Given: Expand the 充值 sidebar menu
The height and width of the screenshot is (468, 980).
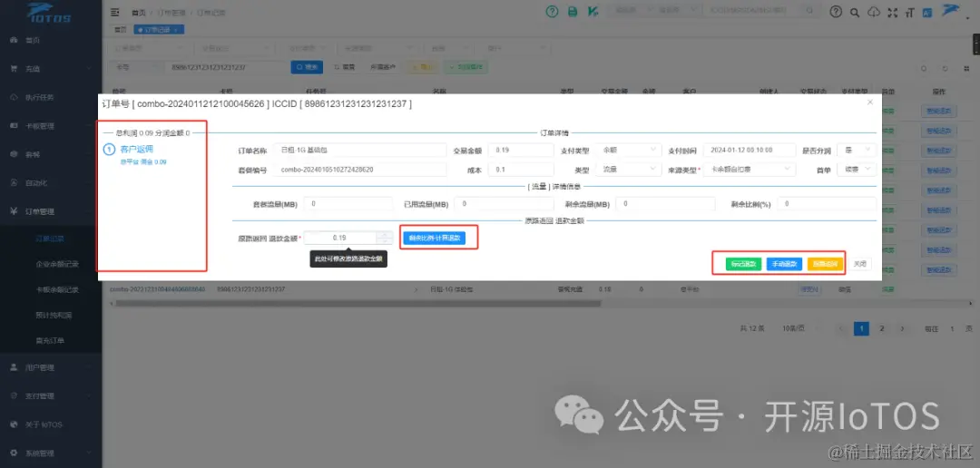Looking at the screenshot, I should click(x=51, y=69).
